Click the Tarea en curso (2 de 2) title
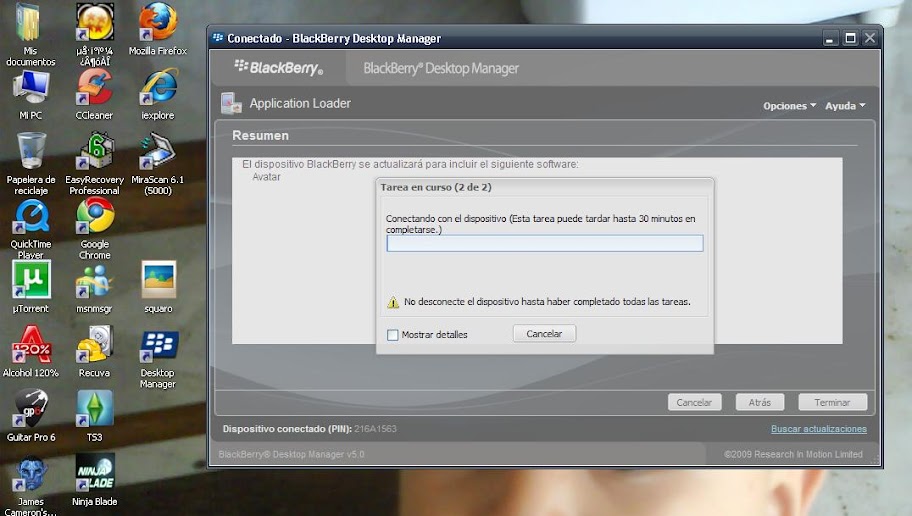Screen dimensions: 912x516 [x=436, y=187]
